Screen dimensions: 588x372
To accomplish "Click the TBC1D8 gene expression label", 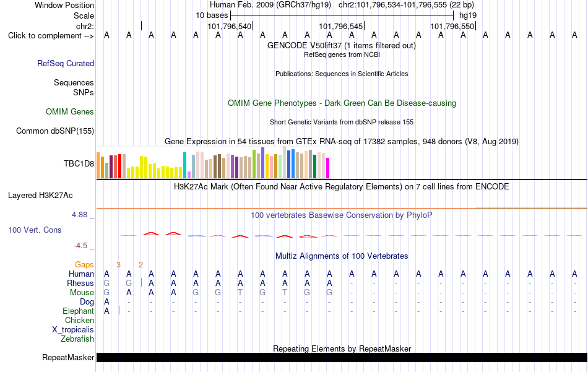I will point(79,163).
